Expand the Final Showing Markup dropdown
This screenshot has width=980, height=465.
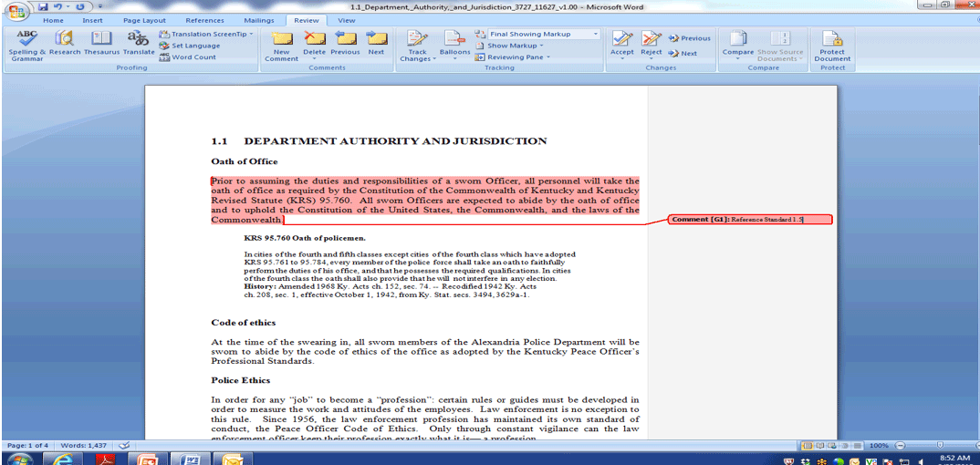595,34
